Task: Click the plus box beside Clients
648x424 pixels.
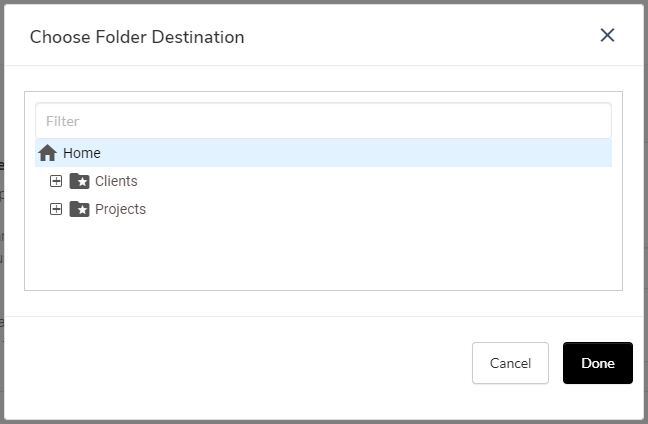Action: (56, 181)
